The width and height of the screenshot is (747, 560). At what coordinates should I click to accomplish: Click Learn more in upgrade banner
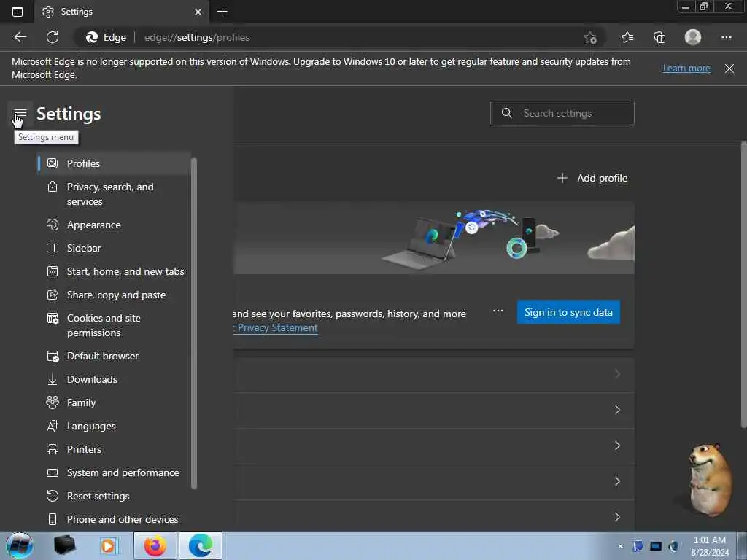pos(686,68)
